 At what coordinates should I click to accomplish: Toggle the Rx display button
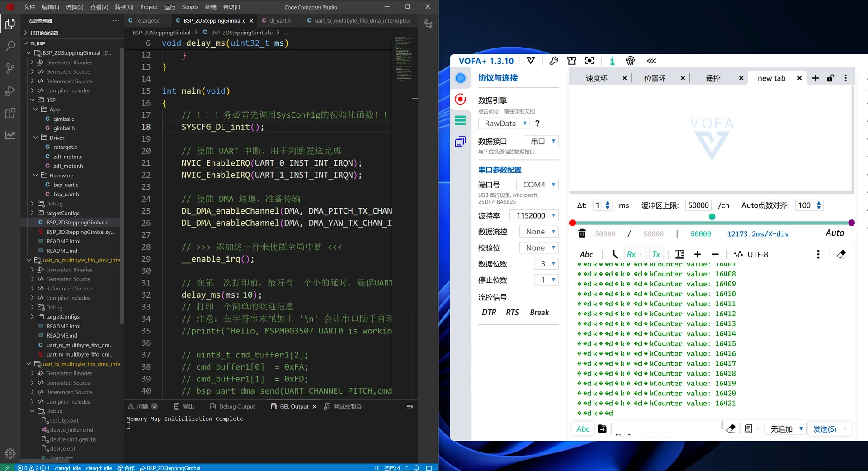pos(632,254)
